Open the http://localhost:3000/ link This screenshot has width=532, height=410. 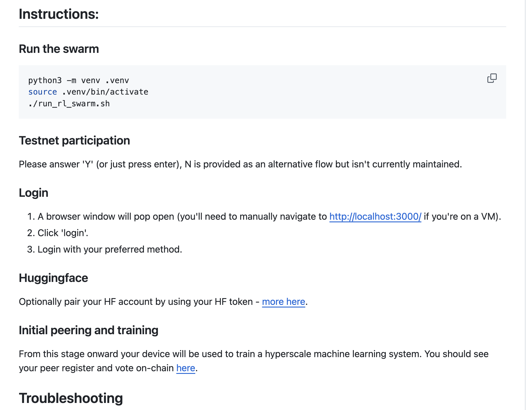click(x=375, y=217)
